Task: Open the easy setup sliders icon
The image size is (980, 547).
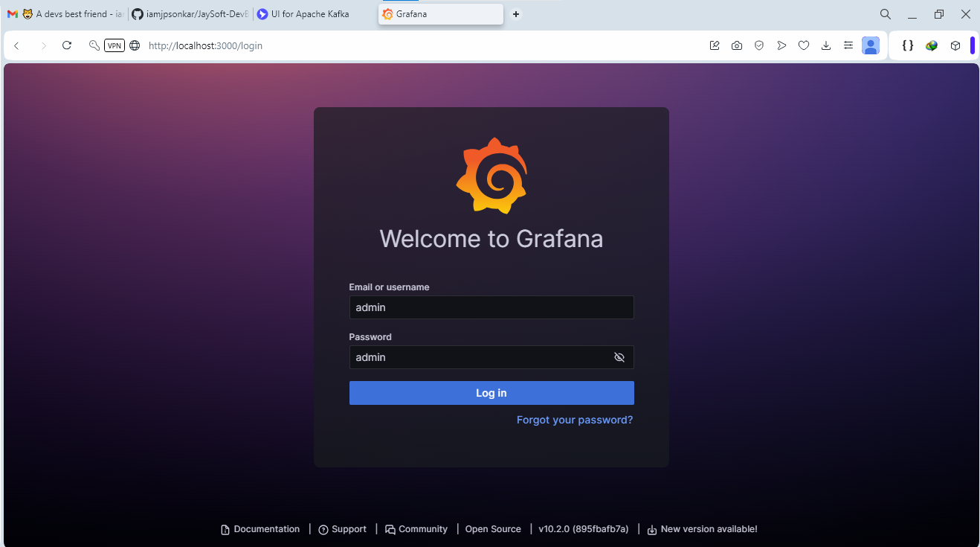Action: 848,45
